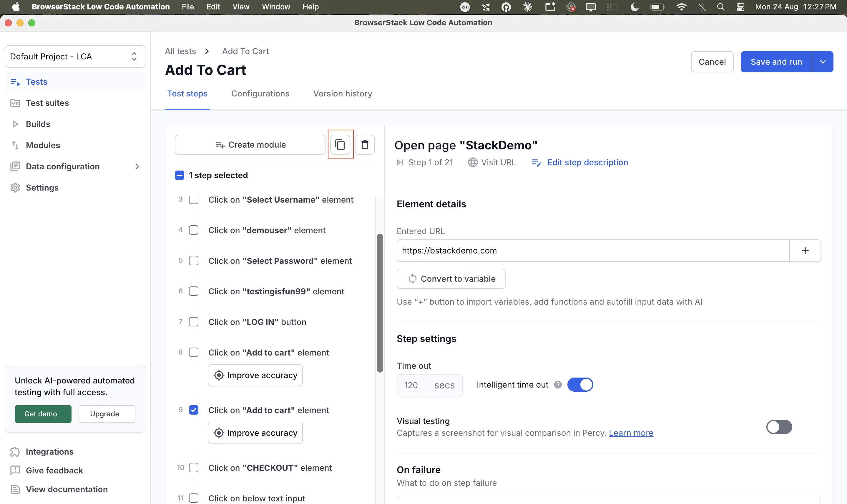Image resolution: width=847 pixels, height=504 pixels.
Task: Open macOS Spotlight search icon
Action: [x=720, y=7]
